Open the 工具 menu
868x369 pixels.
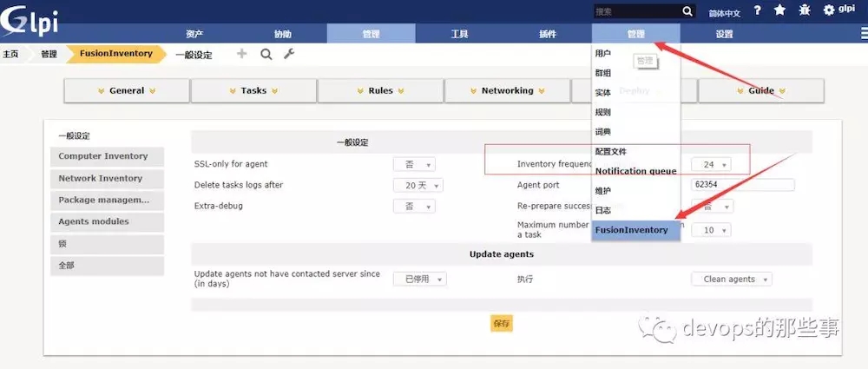(459, 34)
